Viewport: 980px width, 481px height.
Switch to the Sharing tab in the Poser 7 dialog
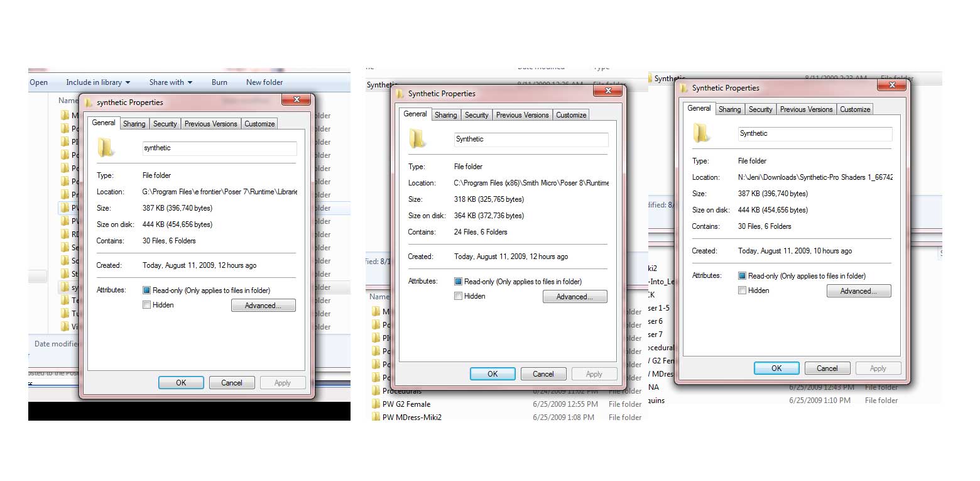click(134, 124)
